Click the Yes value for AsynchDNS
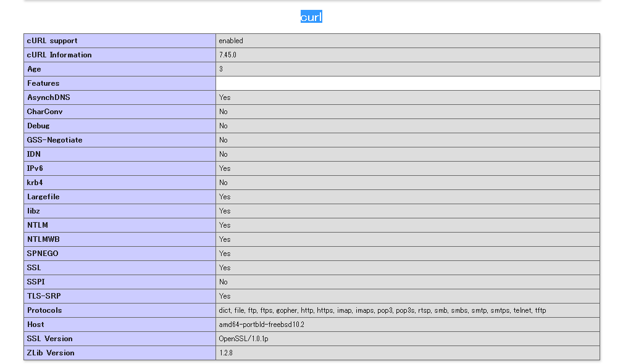This screenshot has height=364, width=623. (225, 97)
